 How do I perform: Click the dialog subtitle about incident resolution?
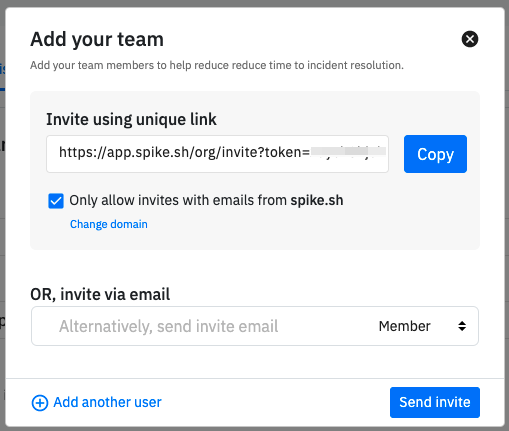[217, 65]
